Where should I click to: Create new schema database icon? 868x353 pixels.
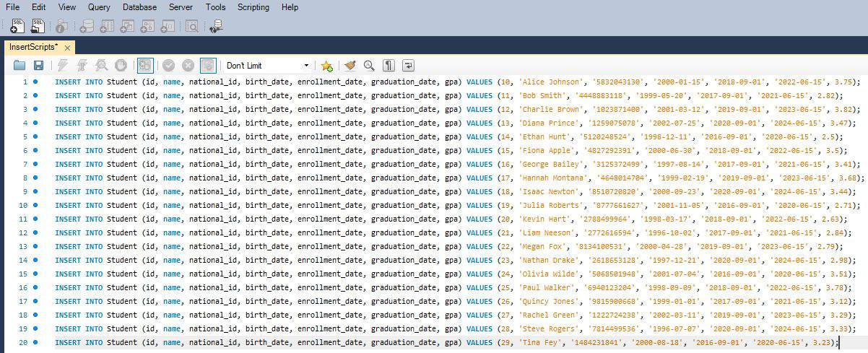click(x=87, y=26)
